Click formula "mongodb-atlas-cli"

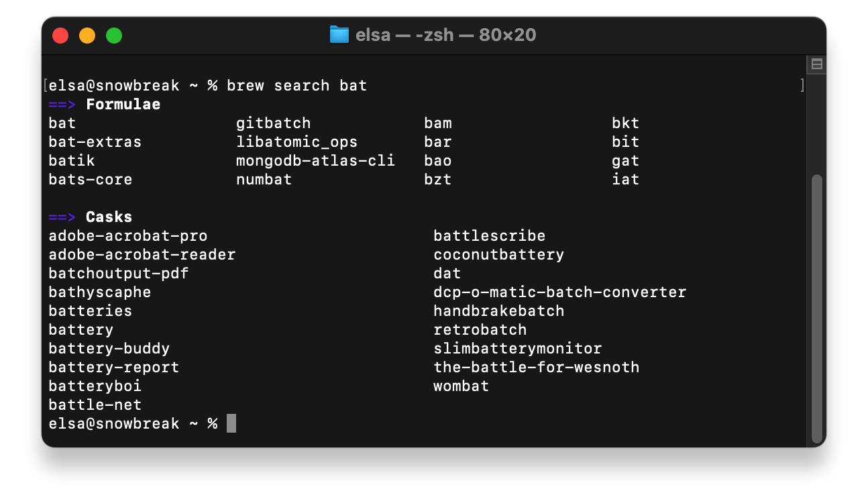(316, 161)
